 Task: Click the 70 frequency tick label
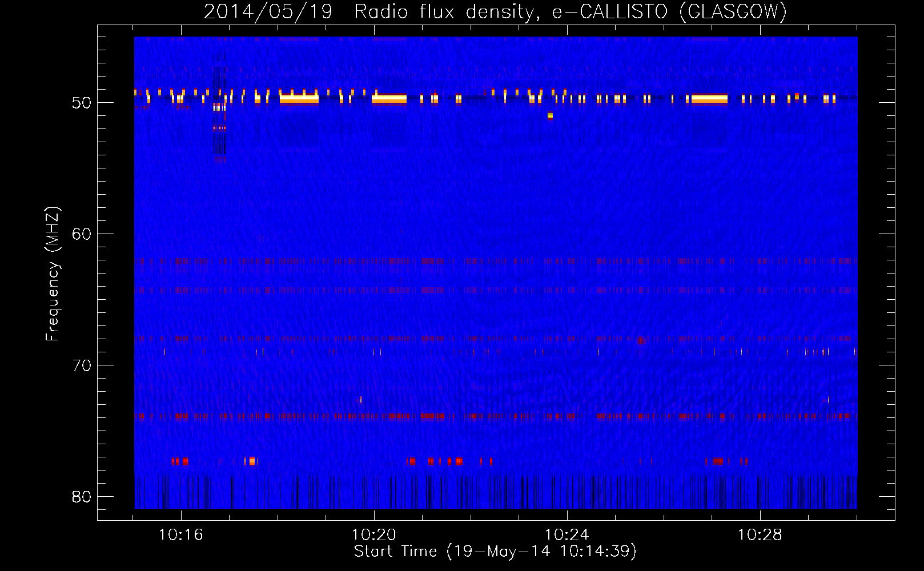coord(82,365)
